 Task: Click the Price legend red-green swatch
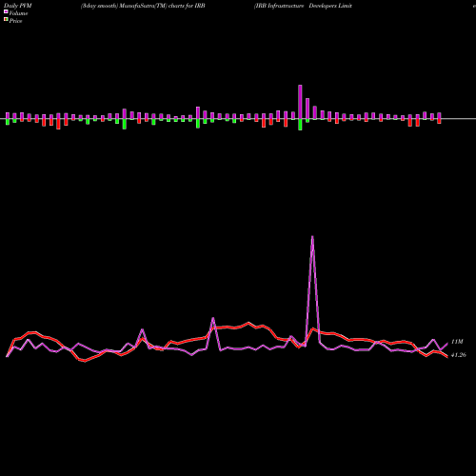[x=6, y=19]
